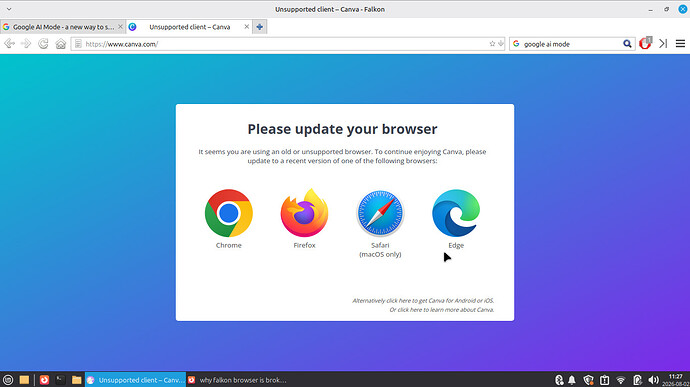
Task: Open the volume speaker tray icon
Action: point(653,380)
